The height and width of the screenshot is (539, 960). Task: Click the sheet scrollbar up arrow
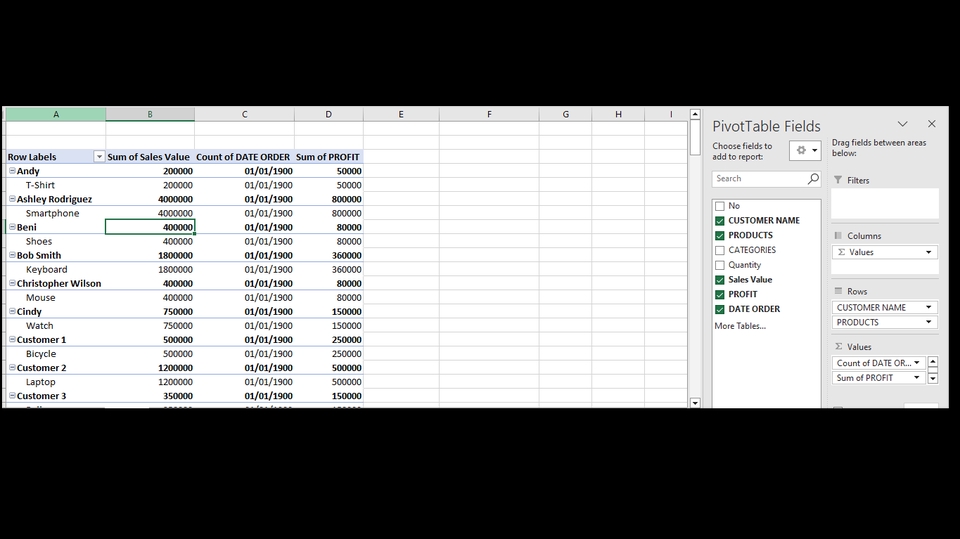point(695,115)
